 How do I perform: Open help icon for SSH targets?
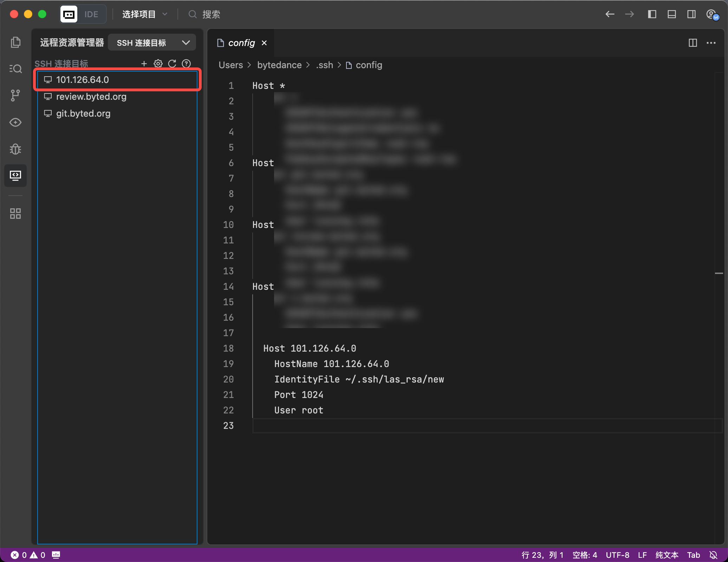pos(186,64)
